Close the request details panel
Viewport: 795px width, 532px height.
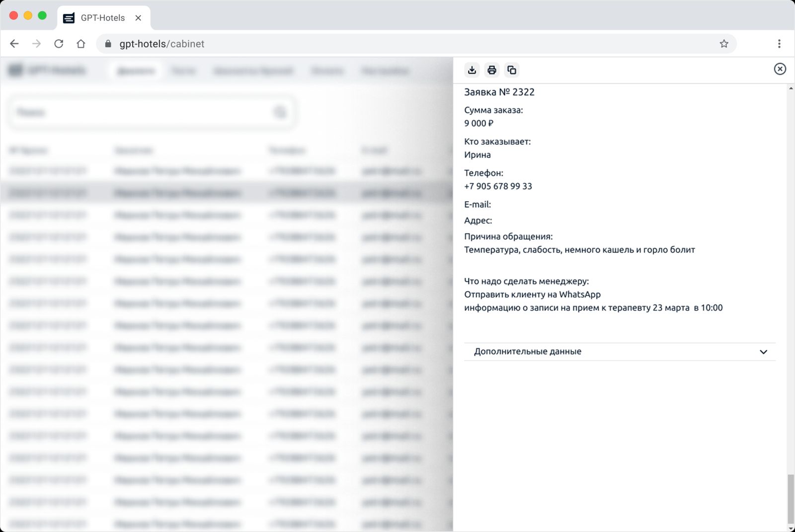[x=780, y=69]
